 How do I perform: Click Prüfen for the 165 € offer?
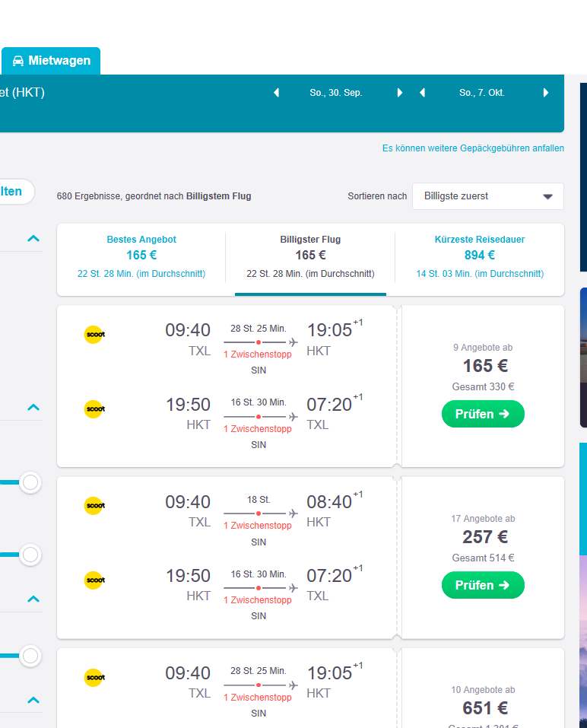tap(483, 414)
